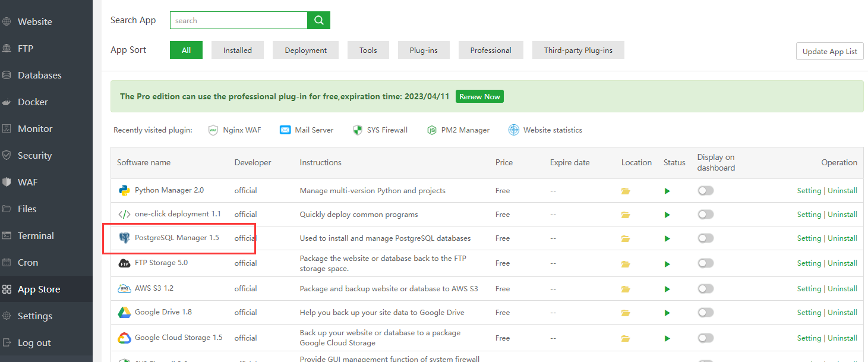Viewport: 868px width, 362px height.
Task: Select the All app sort tab
Action: tap(186, 50)
